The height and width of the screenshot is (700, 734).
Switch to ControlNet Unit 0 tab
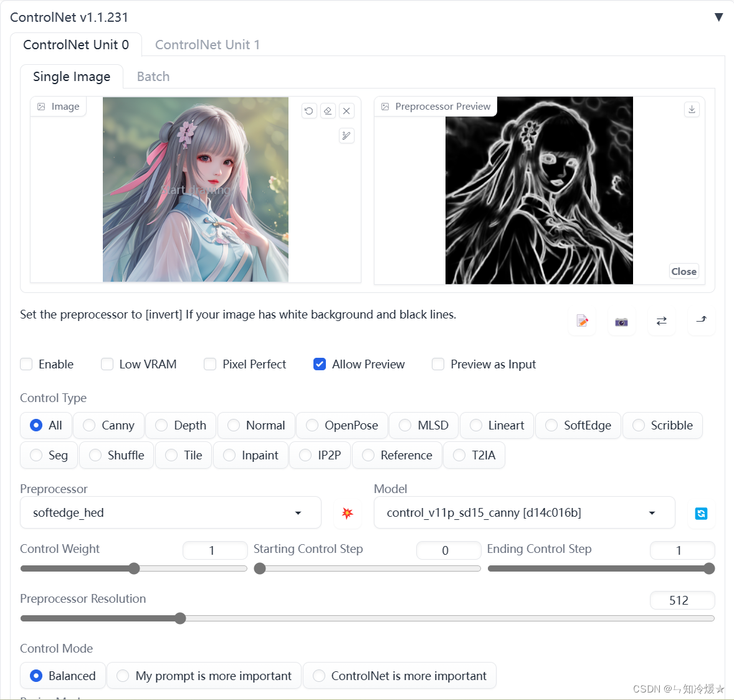coord(76,45)
